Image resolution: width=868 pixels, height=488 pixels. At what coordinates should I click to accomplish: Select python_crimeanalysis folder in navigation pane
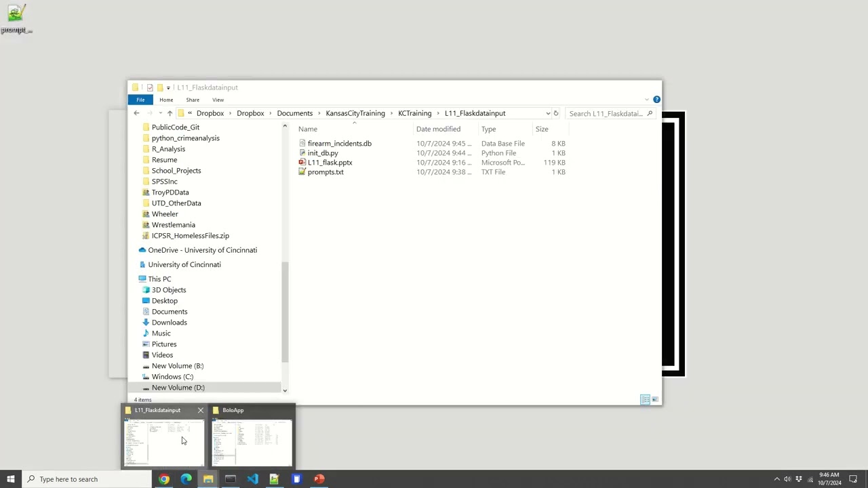[185, 138]
